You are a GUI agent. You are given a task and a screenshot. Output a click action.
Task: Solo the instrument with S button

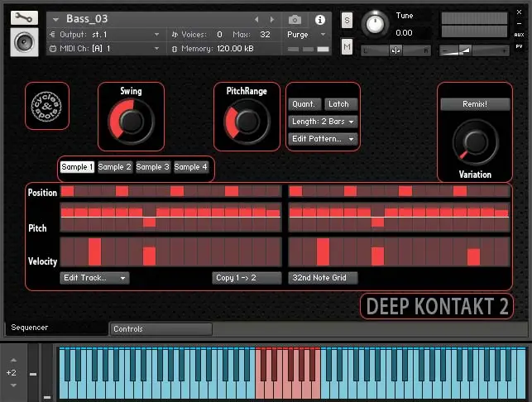pyautogui.click(x=347, y=21)
